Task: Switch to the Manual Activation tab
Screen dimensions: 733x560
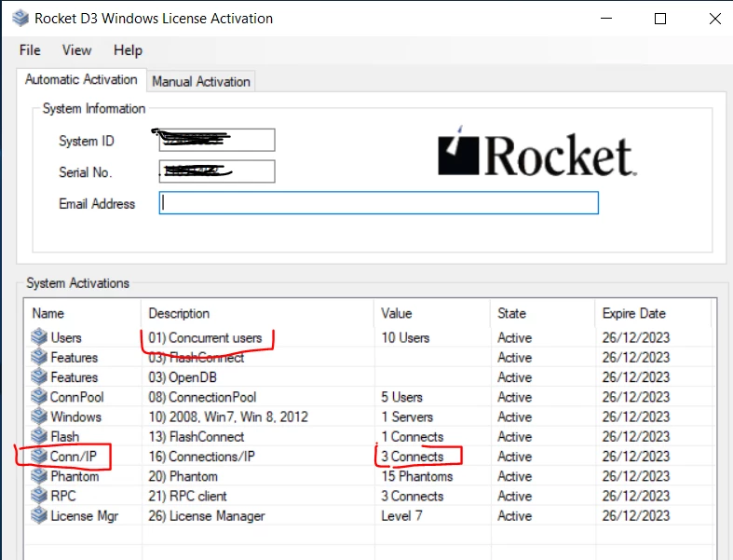Action: (x=201, y=81)
